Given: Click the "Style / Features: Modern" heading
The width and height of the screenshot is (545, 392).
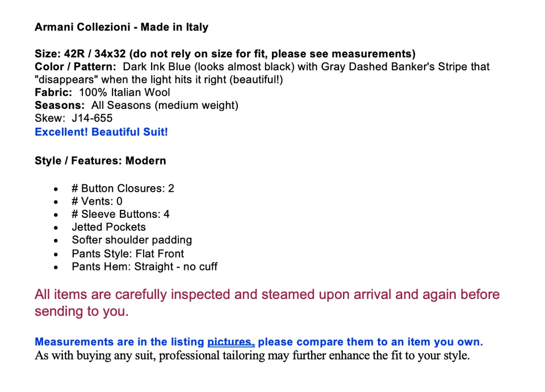Looking at the screenshot, I should click(100, 161).
